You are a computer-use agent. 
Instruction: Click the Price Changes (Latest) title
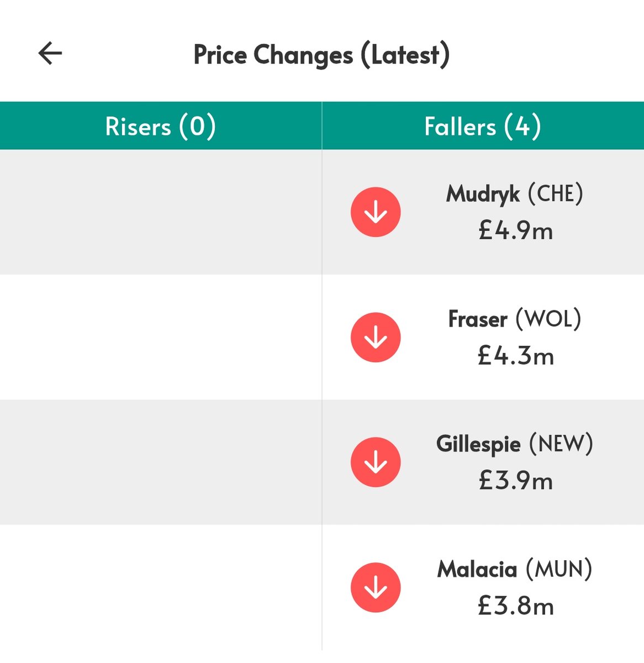click(322, 55)
